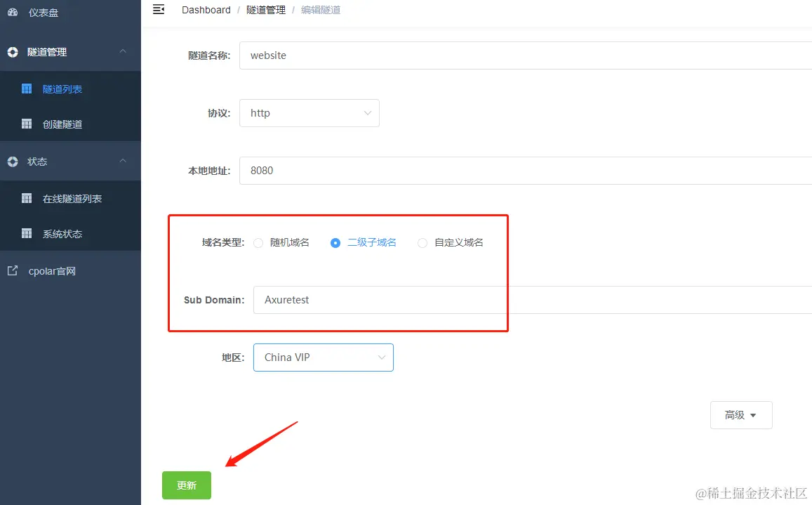Click the hamburger menu collapse icon
The image size is (812, 505).
coord(159,9)
